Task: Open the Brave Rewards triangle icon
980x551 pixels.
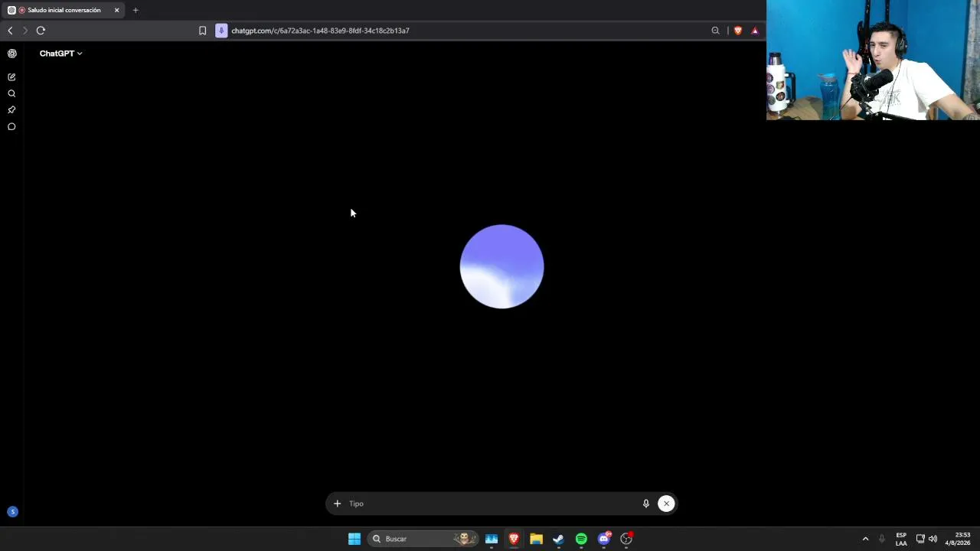Action: click(755, 31)
